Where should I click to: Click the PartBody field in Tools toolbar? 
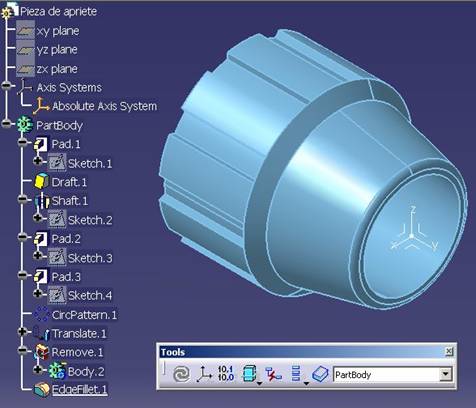point(393,374)
